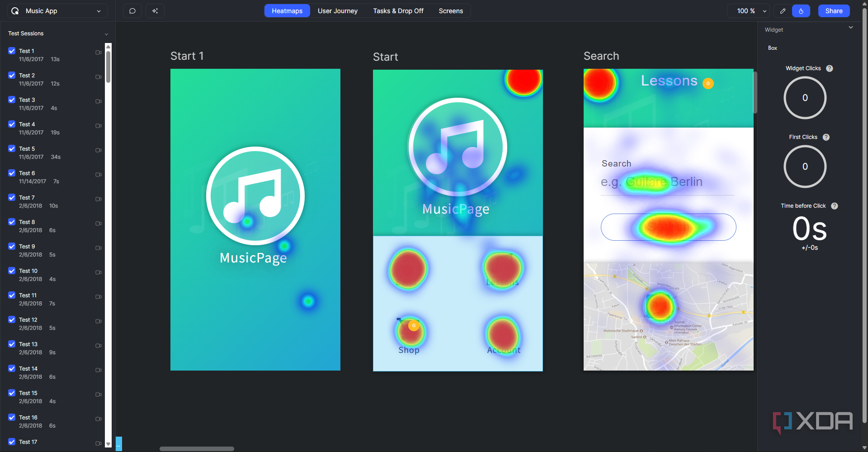Open the 100 % zoom dropdown
The image size is (868, 452).
point(749,11)
